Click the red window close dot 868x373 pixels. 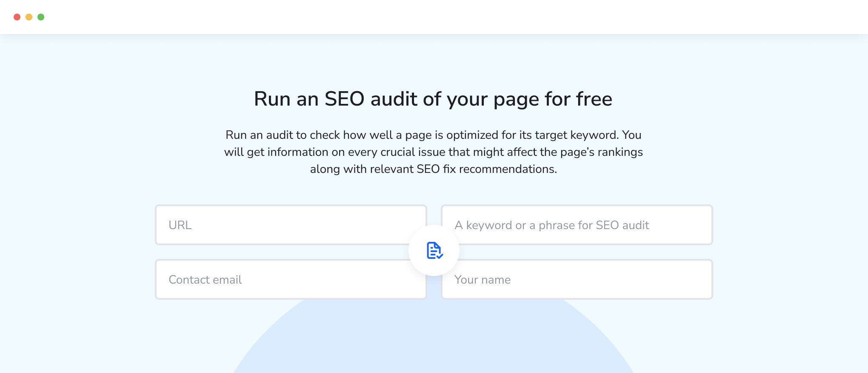(x=17, y=17)
